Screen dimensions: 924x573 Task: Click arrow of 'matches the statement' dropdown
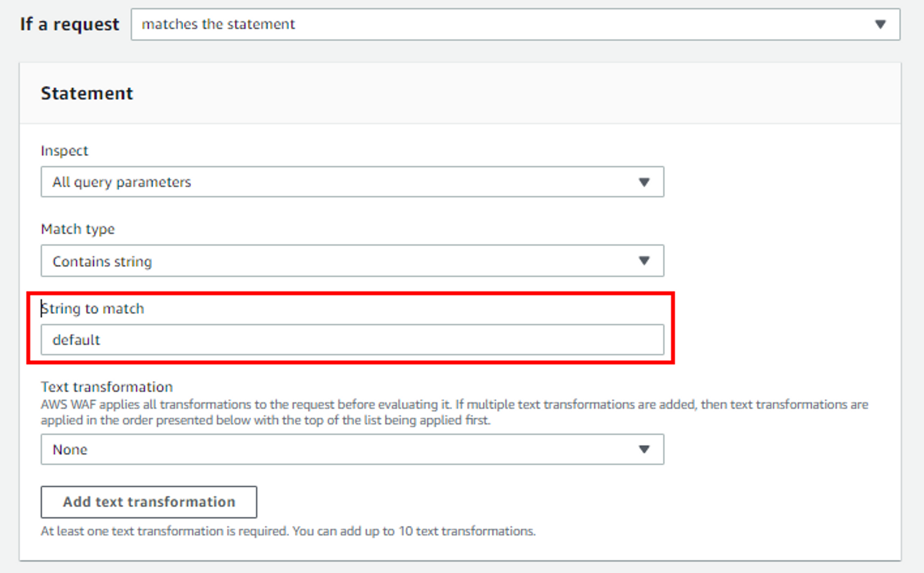tap(880, 24)
